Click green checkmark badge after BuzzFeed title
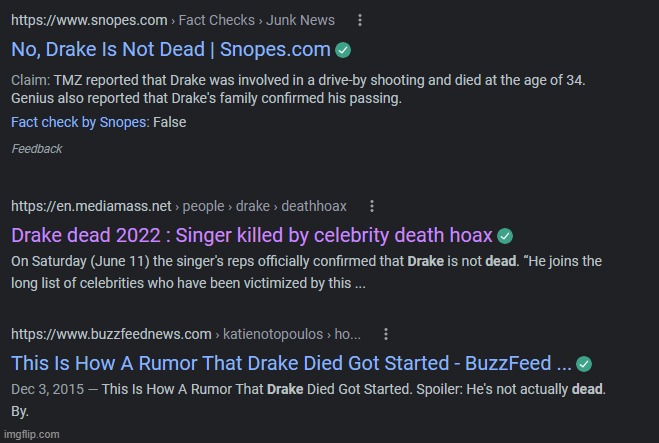The height and width of the screenshot is (443, 659). pos(584,364)
